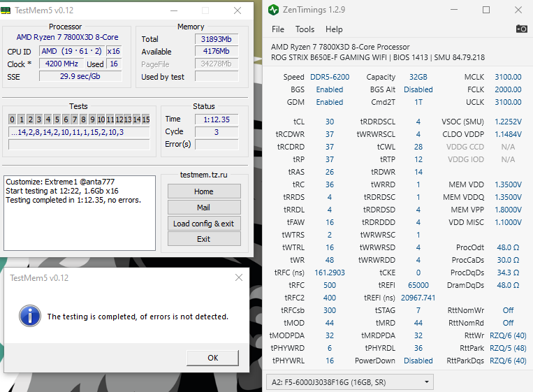
Task: Click the AMD Ryzen 7 7800X3D 8-Core label
Action: 67,37
